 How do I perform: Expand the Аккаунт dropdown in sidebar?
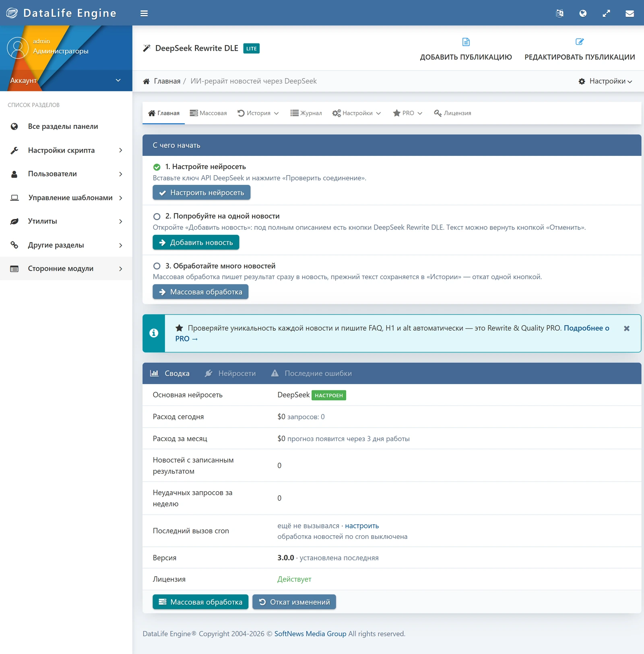click(66, 81)
